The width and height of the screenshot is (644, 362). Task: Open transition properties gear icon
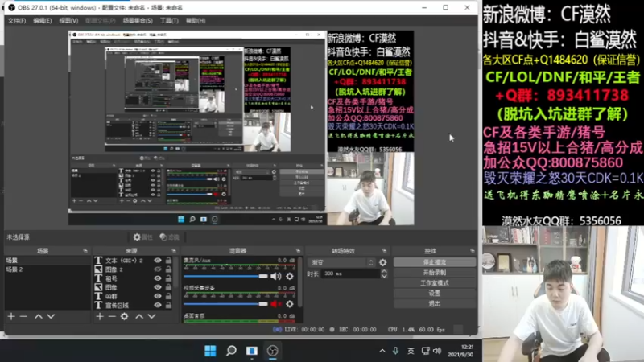pos(383,262)
